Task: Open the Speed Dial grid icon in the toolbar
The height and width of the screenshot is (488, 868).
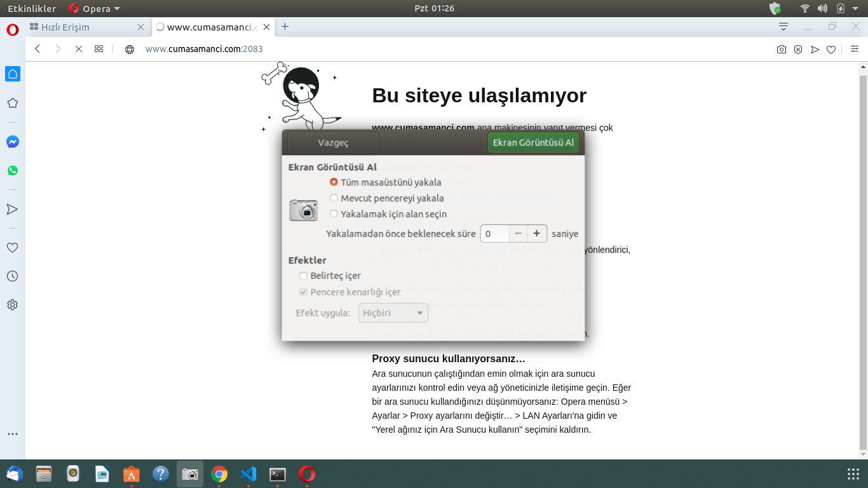Action: pyautogui.click(x=98, y=49)
